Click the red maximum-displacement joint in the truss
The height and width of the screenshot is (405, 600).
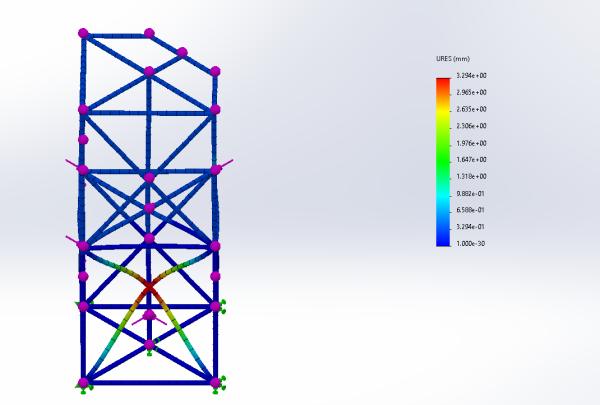point(149,286)
